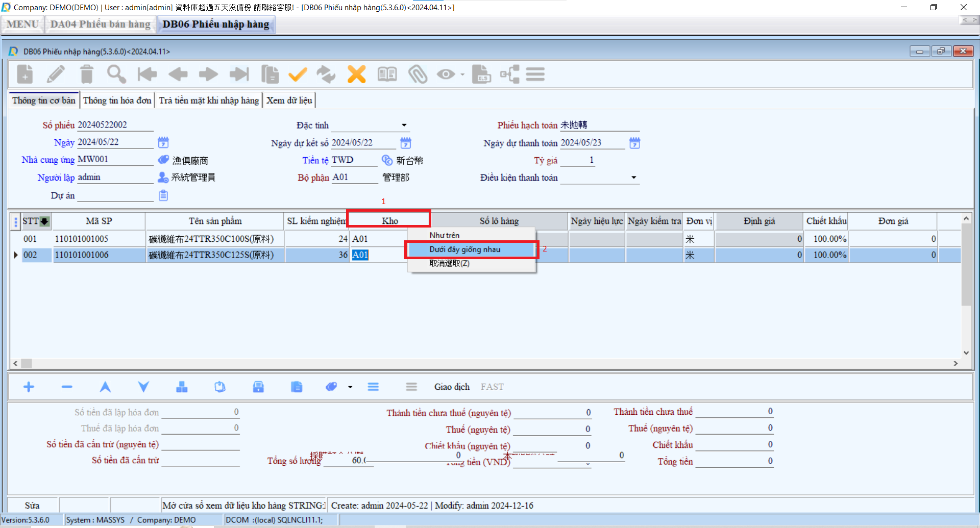Click project clipboard icon beside Dự án

tap(163, 195)
